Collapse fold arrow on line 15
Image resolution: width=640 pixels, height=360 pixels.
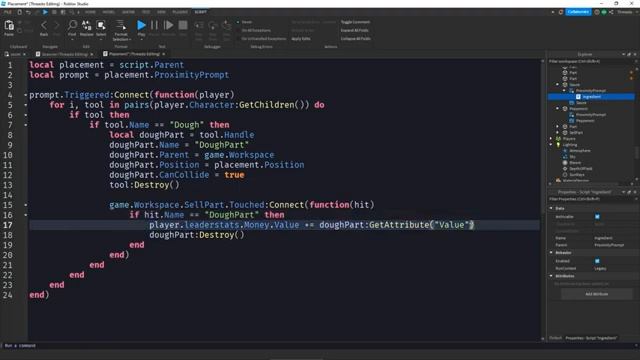26,205
